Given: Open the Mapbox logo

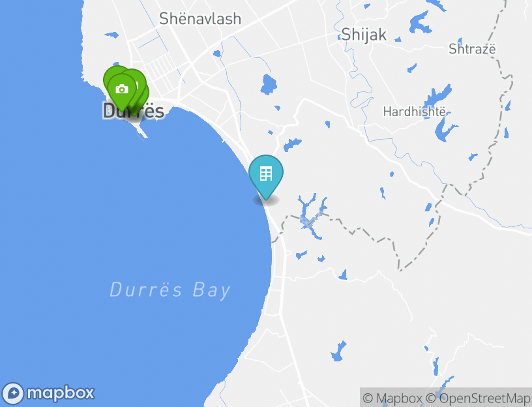Looking at the screenshot, I should coord(48,393).
